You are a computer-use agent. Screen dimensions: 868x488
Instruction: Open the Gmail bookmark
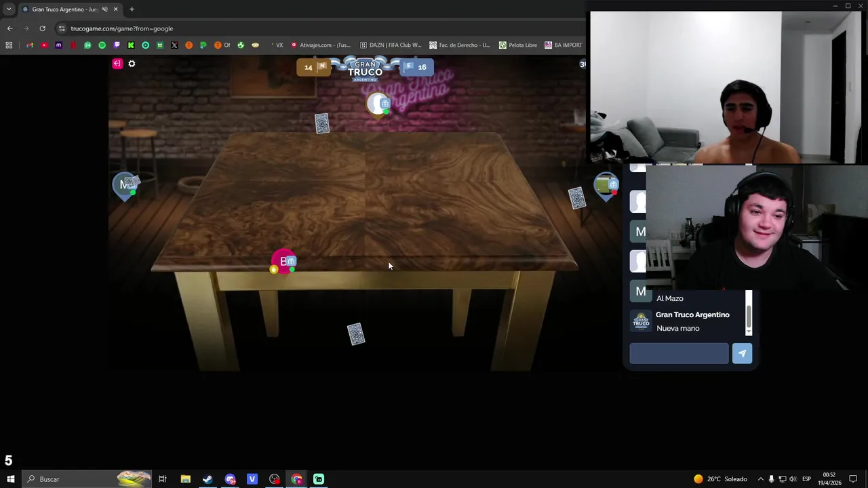tap(30, 45)
